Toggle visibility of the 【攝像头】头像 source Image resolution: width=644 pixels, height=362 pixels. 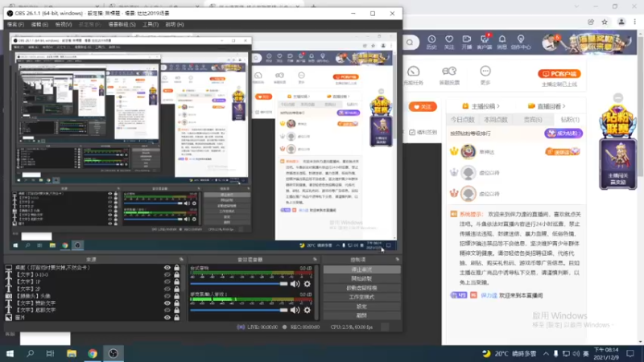pos(167,296)
